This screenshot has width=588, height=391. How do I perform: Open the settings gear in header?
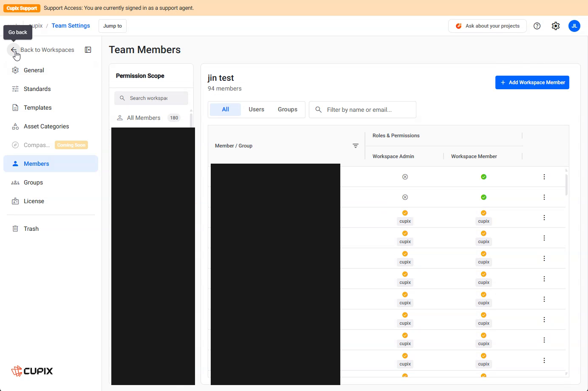556,26
